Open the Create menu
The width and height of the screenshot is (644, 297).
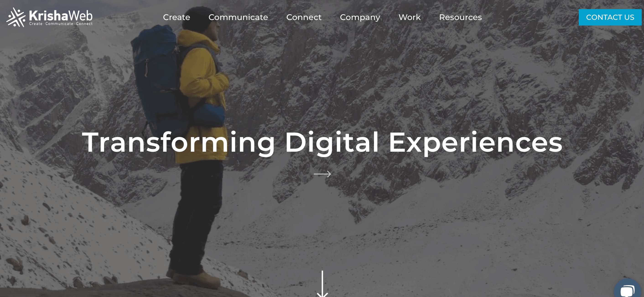point(177,17)
